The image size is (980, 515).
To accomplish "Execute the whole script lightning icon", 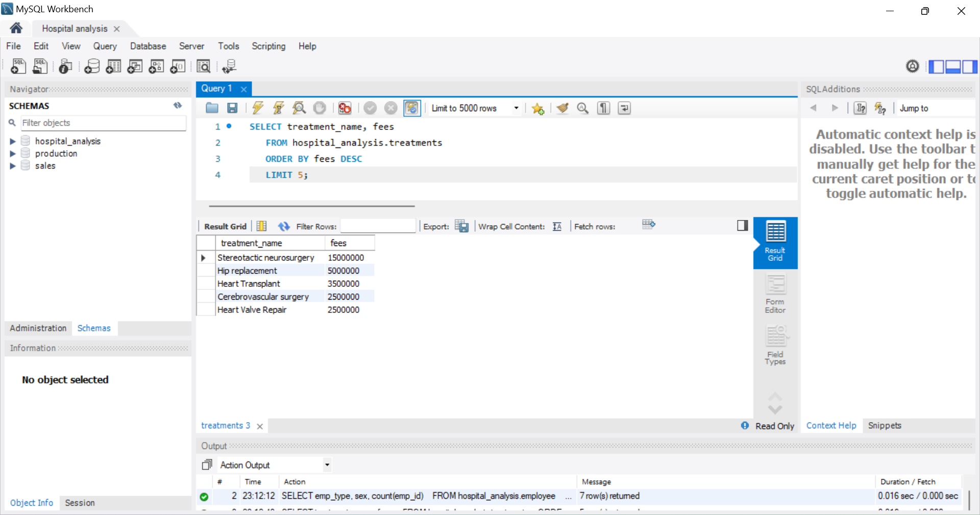I will (258, 108).
